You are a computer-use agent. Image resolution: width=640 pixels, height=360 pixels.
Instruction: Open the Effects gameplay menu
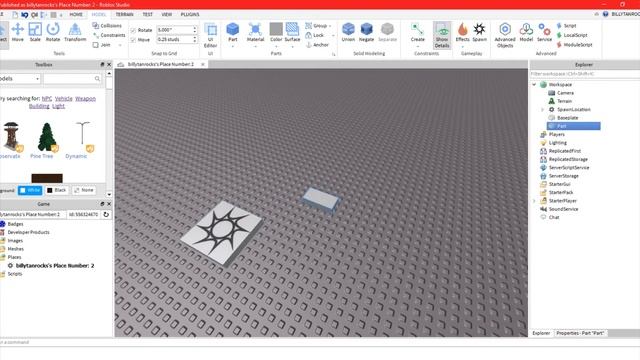click(462, 33)
